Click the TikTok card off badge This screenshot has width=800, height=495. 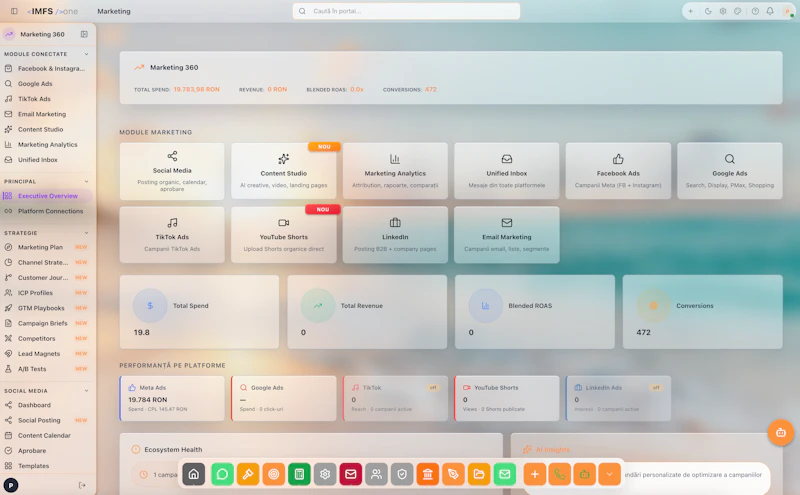pos(433,388)
